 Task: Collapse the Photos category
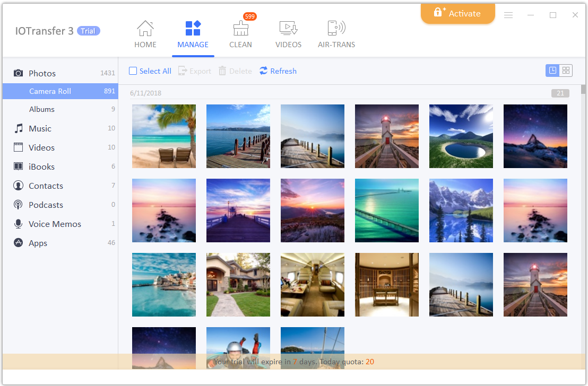[42, 73]
